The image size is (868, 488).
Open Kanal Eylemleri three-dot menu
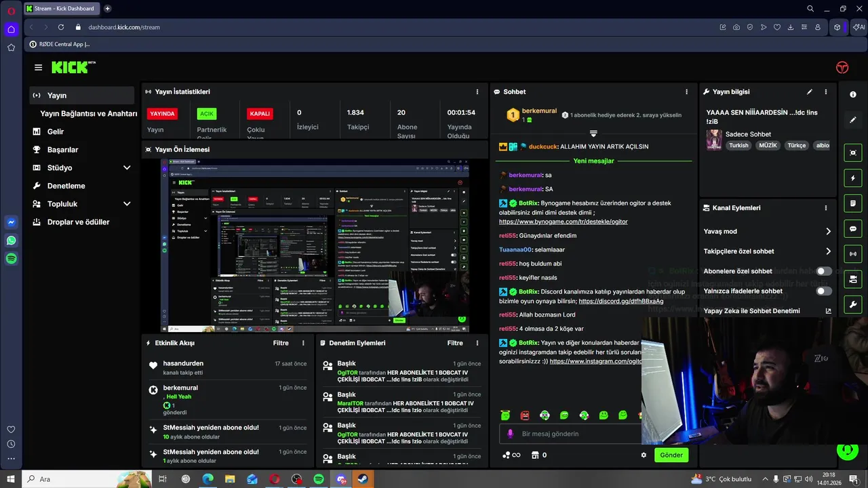tap(826, 208)
